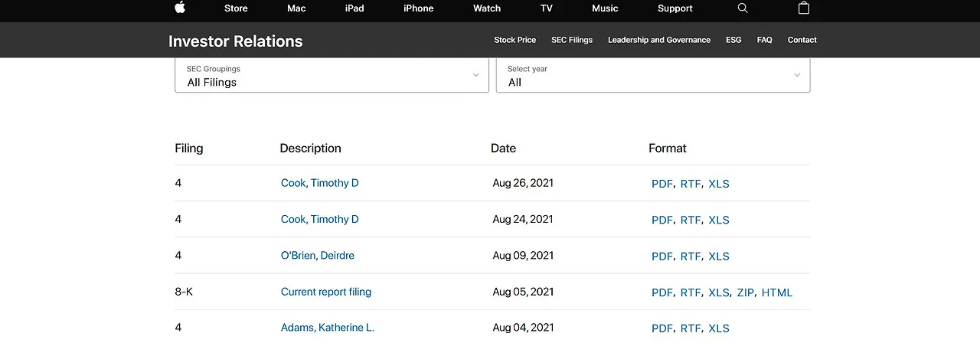
Task: Open the search magnifier icon
Action: pyautogui.click(x=743, y=8)
